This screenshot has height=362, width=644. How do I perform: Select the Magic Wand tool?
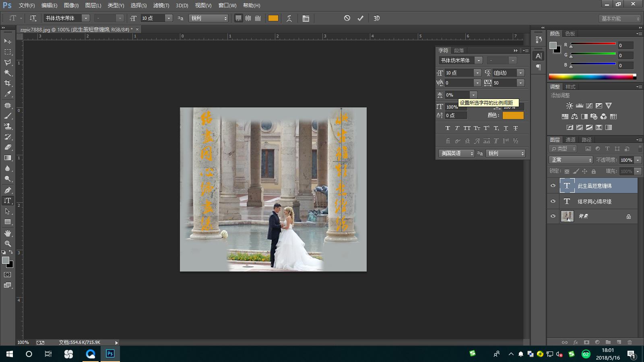pos(8,73)
